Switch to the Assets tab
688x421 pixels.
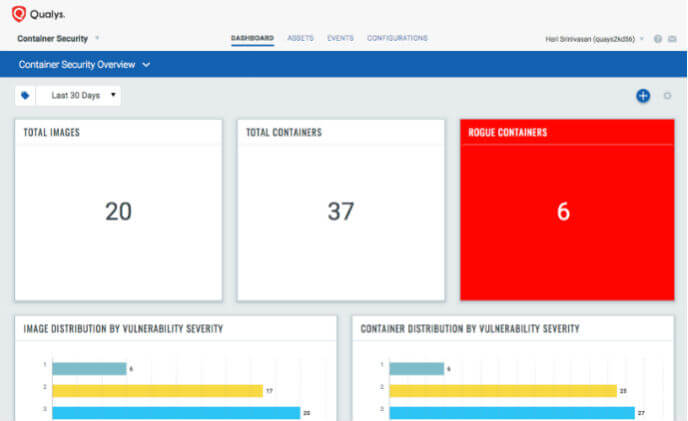click(300, 38)
